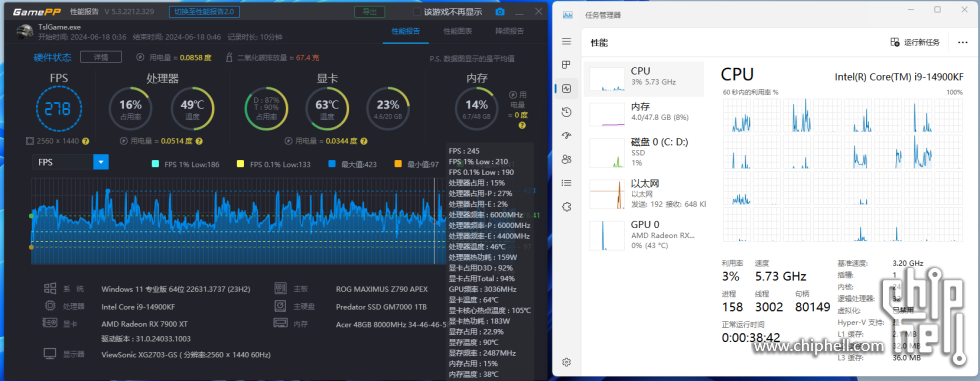Screen dimensions: 980x381
Task: Click the green 导出 export button
Action: click(369, 12)
